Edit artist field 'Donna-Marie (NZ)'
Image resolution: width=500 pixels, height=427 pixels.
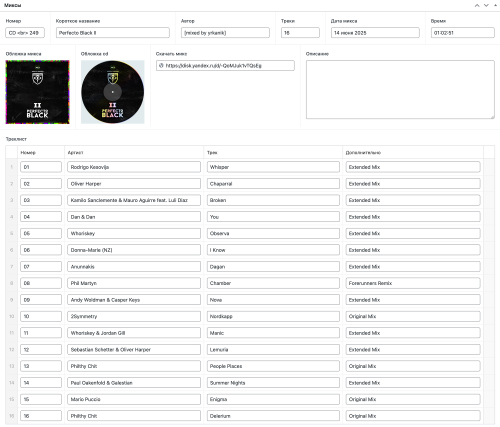[x=134, y=250]
